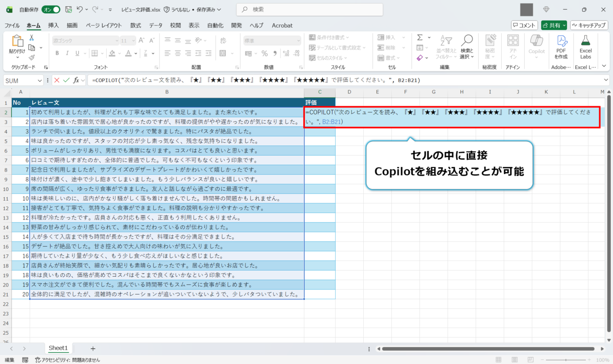Click the 共有 button
This screenshot has height=364, width=613.
click(554, 25)
